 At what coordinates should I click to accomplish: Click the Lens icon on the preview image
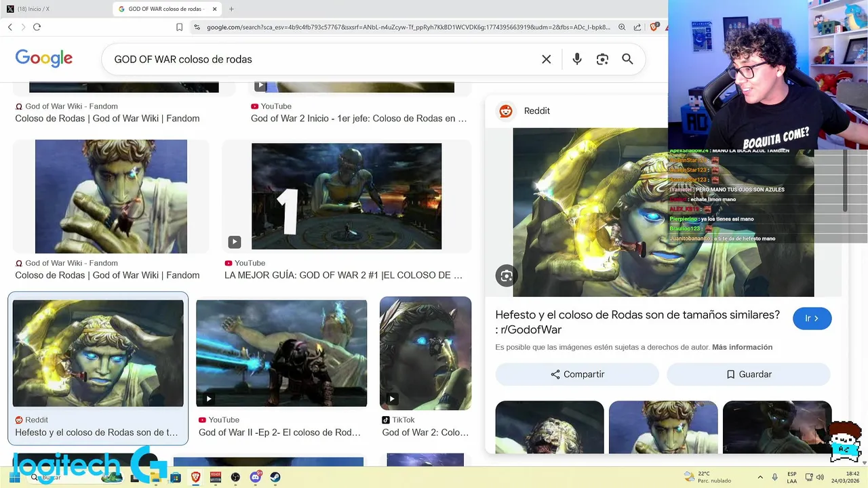click(x=507, y=276)
